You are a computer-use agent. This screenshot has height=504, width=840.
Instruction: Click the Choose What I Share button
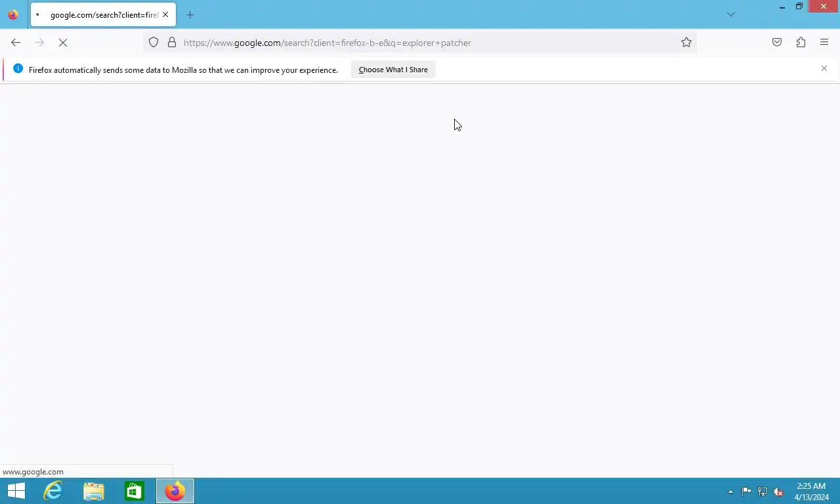(x=393, y=70)
